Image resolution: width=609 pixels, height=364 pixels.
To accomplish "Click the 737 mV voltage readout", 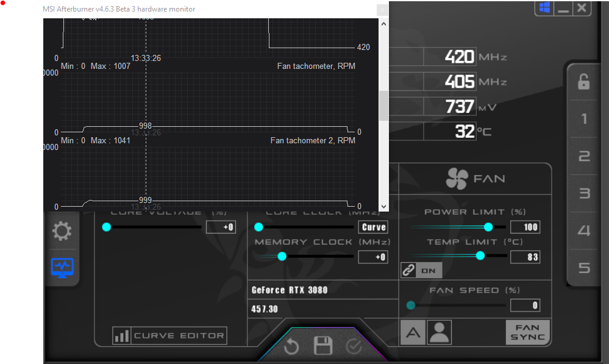I will (460, 107).
